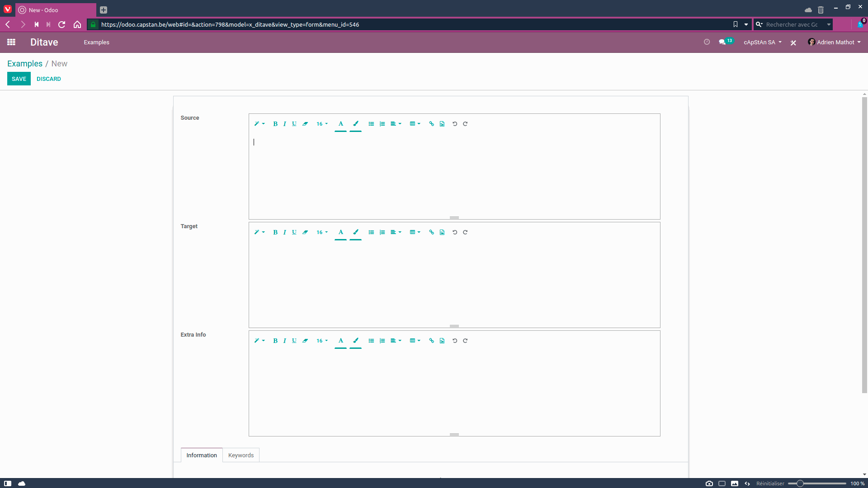Toggle bold formatting in the Source editor

click(275, 124)
